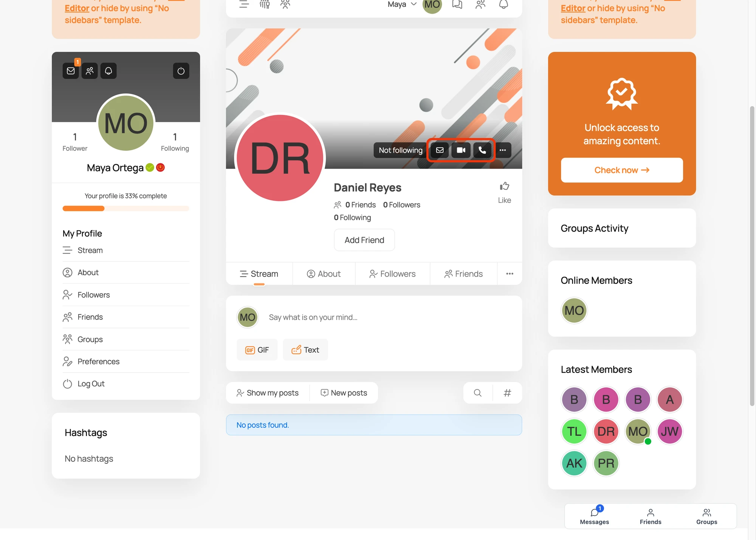Open top navbar notifications bell
The width and height of the screenshot is (756, 540).
503,5
